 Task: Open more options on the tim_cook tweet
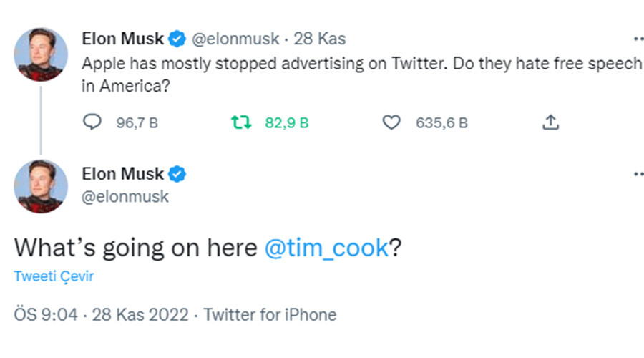639,174
